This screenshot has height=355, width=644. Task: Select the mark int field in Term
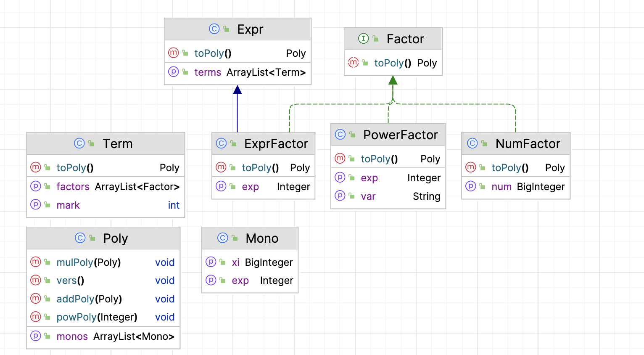point(106,205)
